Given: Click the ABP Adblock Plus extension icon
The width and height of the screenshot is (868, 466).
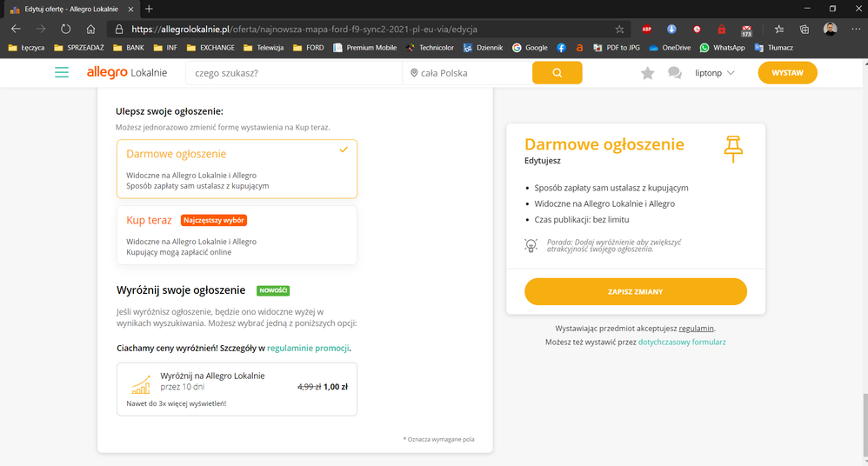Looking at the screenshot, I should point(646,30).
